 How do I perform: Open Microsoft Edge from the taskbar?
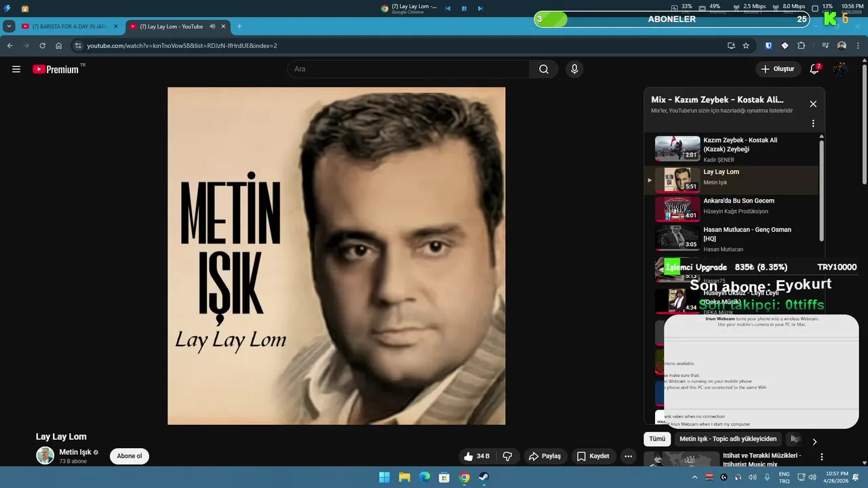[x=425, y=477]
